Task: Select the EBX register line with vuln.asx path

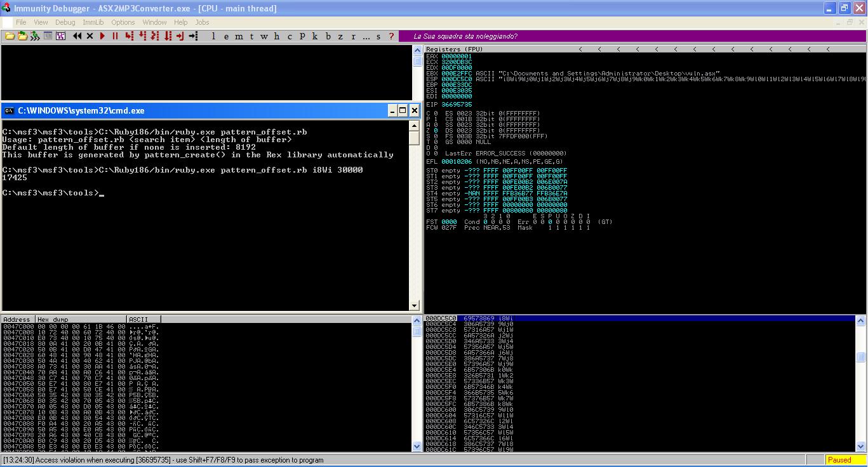Action: coord(573,73)
